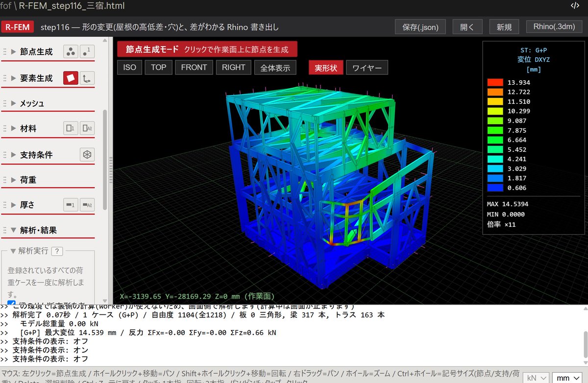Image resolution: width=588 pixels, height=383 pixels.
Task: Open the help '?' next to 解析実行
Action: [x=57, y=251]
